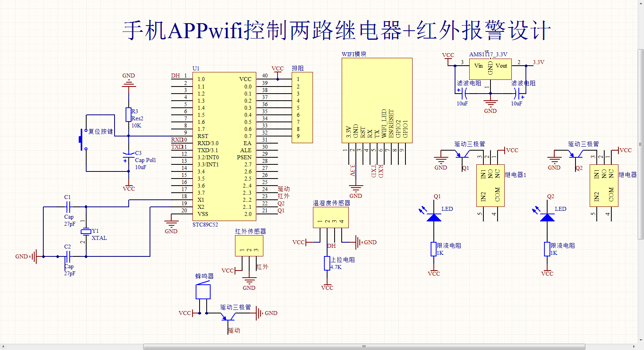
Task: Click the relay 1 component block
Action: (490, 186)
